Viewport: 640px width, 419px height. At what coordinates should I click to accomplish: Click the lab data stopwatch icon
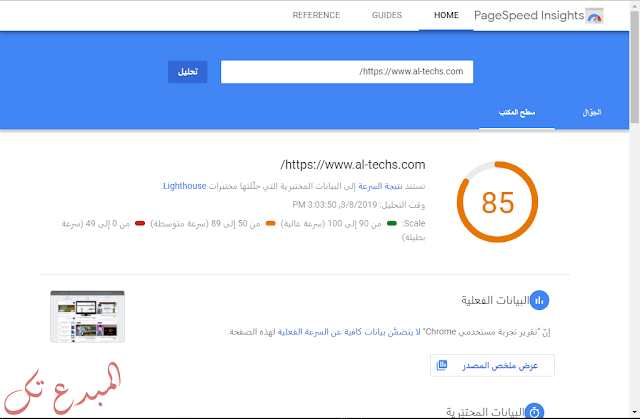pos(535,411)
